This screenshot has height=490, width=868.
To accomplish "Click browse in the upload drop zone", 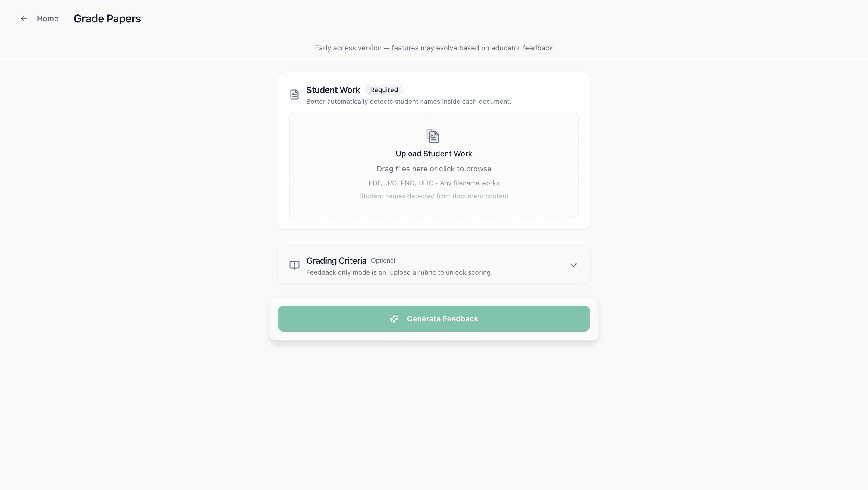I will coord(434,169).
